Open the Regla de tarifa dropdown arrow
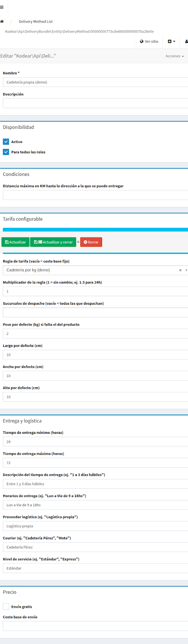Viewport: 188px width, 644px height. 186,270
